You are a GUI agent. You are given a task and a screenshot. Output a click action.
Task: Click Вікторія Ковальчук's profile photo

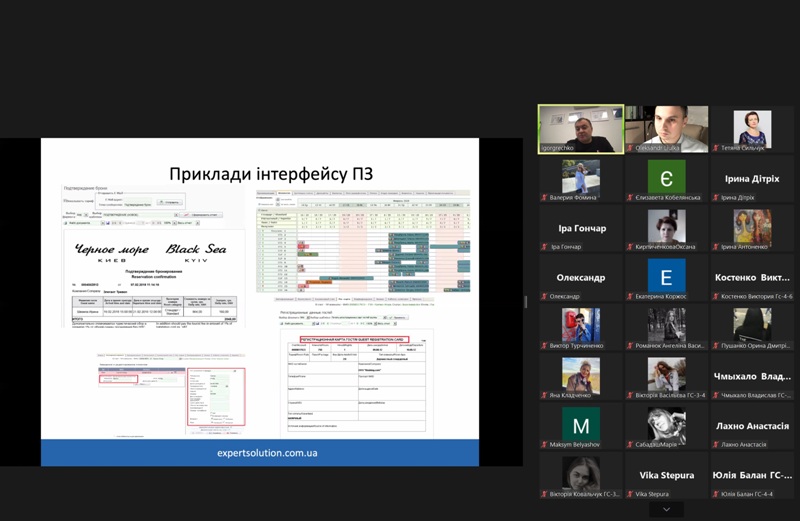click(581, 474)
